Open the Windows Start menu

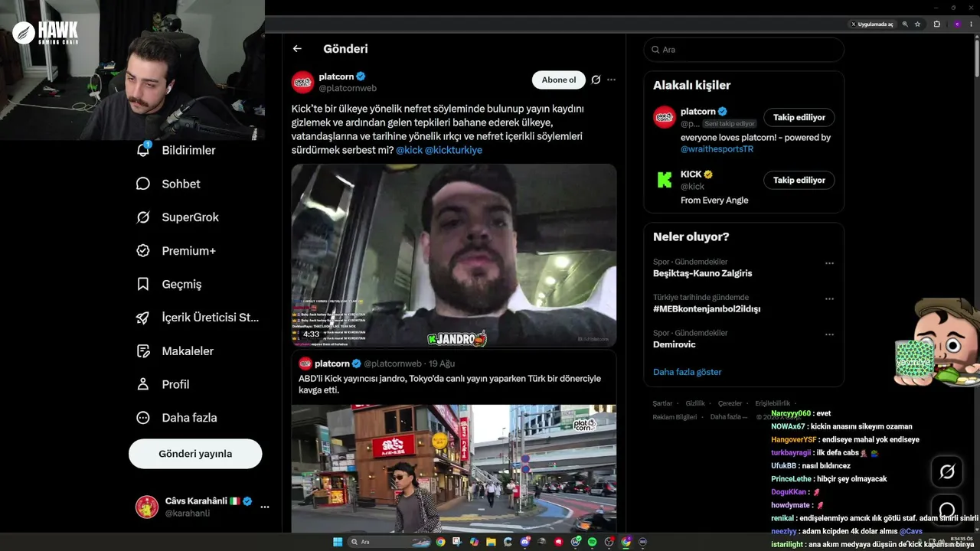tap(338, 542)
